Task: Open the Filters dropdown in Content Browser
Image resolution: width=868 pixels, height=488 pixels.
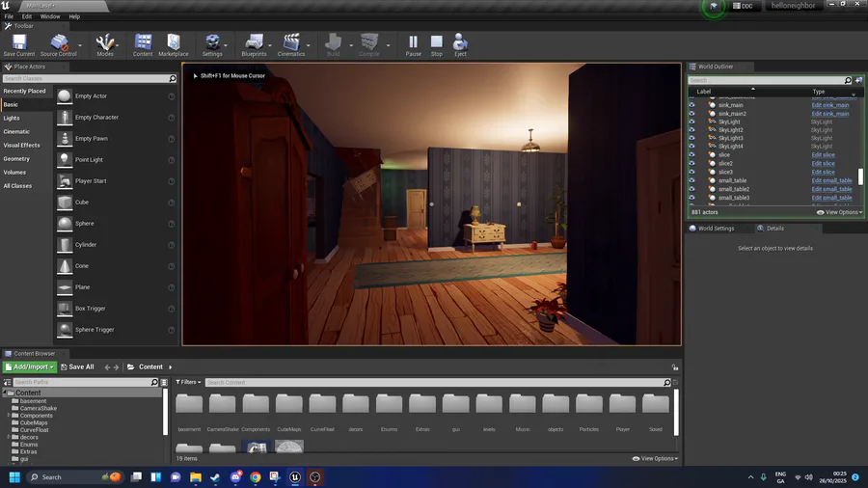Action: (x=188, y=382)
